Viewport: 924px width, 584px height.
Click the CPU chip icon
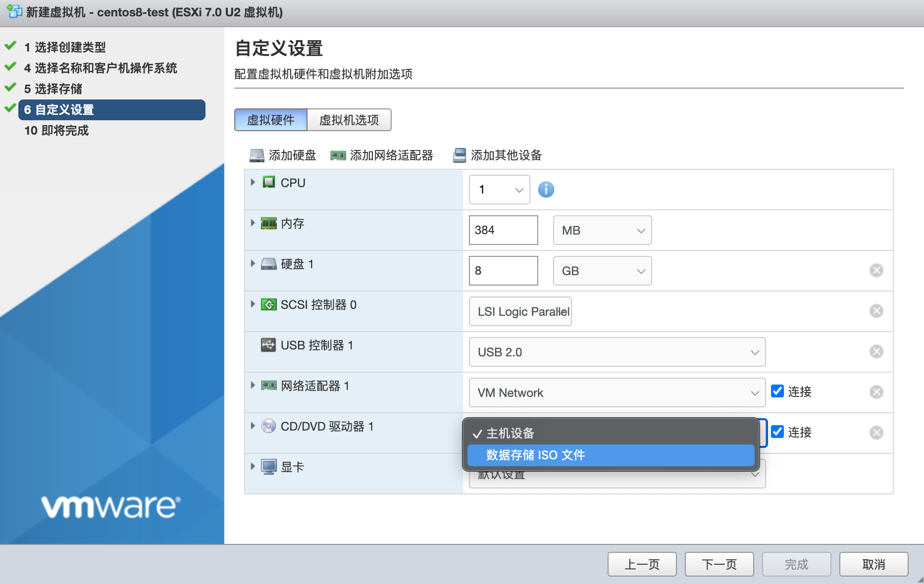pyautogui.click(x=269, y=182)
